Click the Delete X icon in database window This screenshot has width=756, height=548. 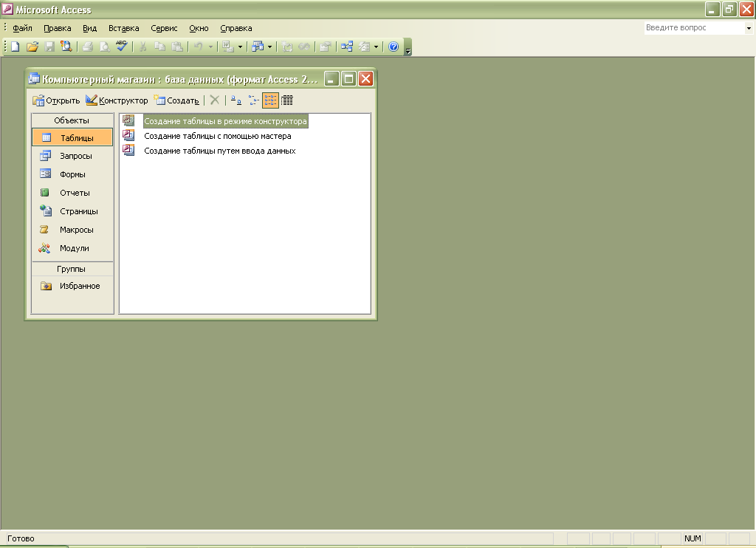click(215, 100)
